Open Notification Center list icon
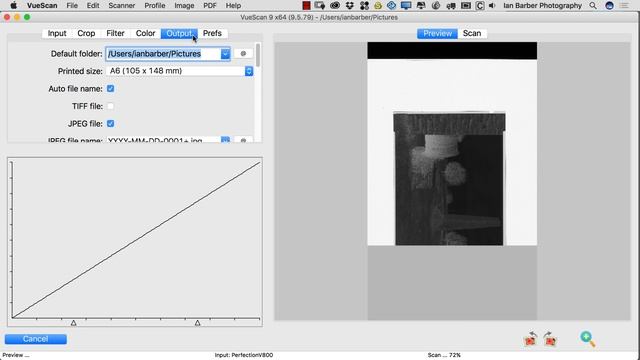The height and width of the screenshot is (360, 640). [624, 6]
